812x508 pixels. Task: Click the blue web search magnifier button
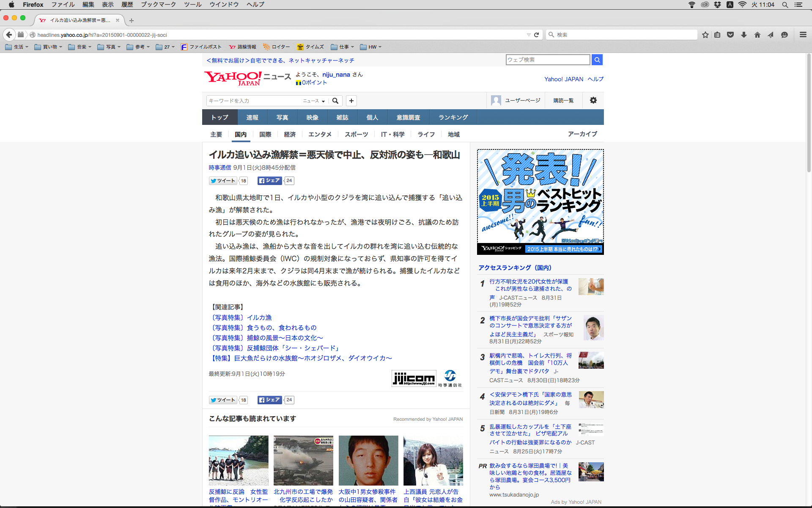click(x=597, y=60)
